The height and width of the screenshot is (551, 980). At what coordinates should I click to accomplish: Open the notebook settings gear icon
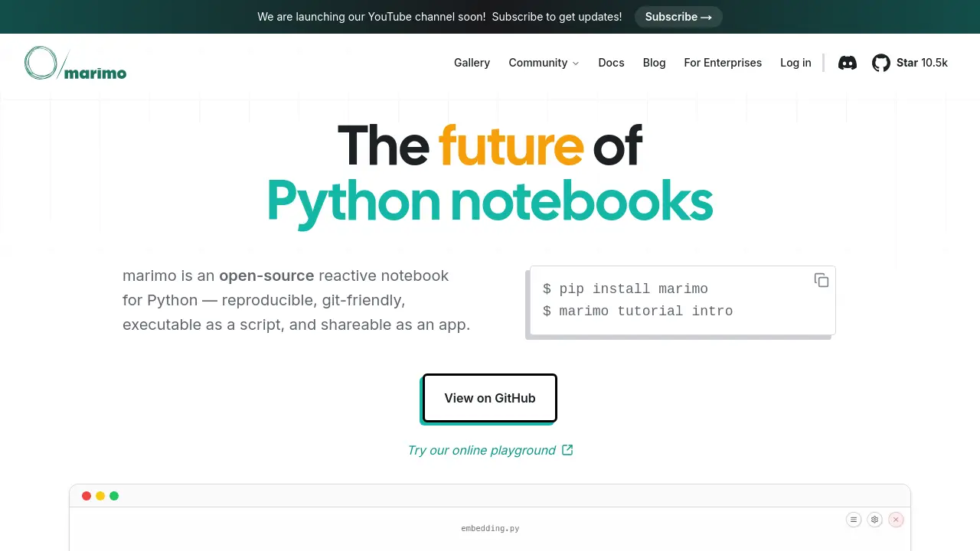(x=875, y=520)
